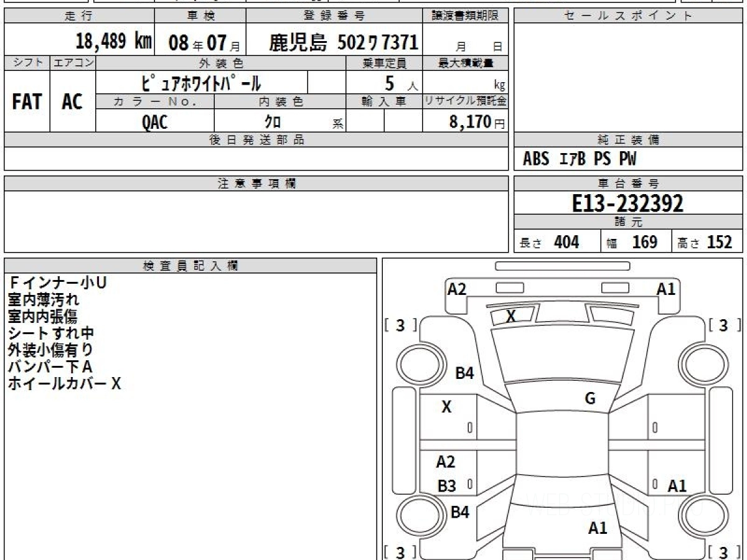Select the X mark on the front door panel
Viewport: 747px width, 560px height.
point(446,408)
